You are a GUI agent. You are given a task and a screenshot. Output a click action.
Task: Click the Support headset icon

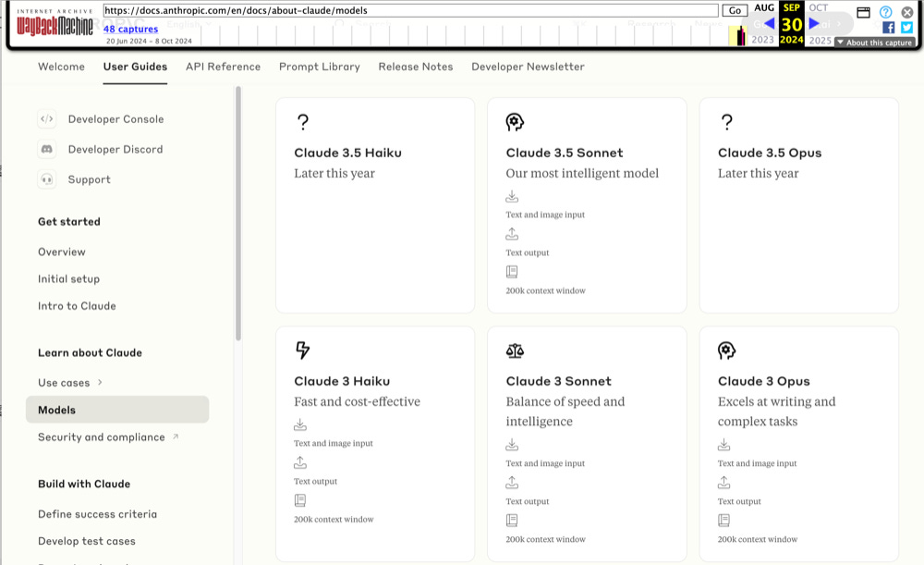(x=46, y=179)
